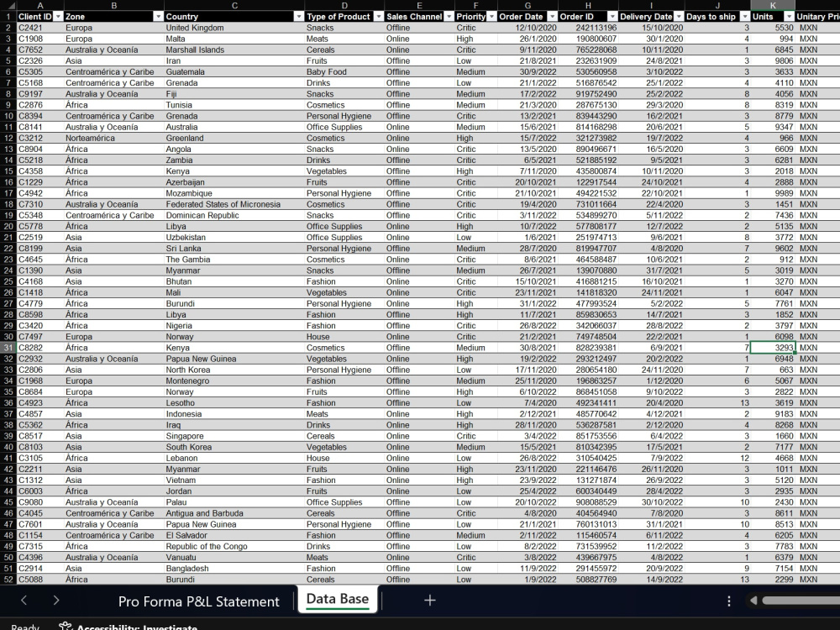Select column A header

coord(40,5)
